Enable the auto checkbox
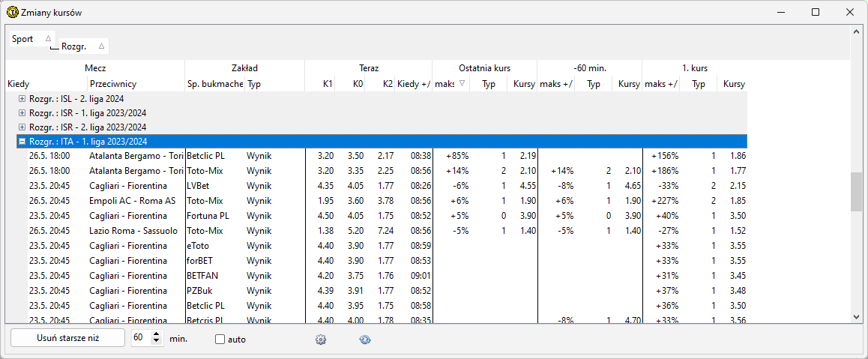Screen dimensions: 868x359 pos(220,340)
